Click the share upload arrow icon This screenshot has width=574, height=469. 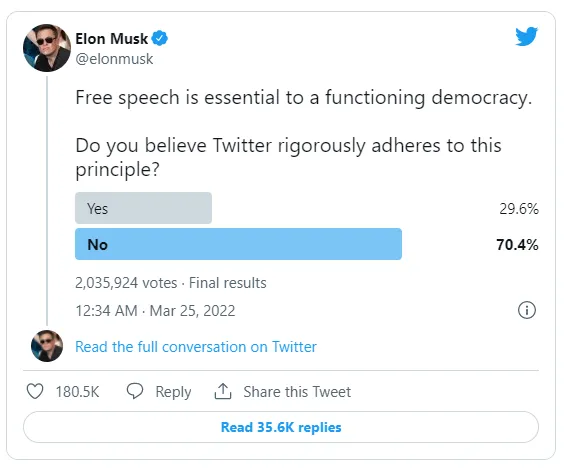(x=223, y=391)
